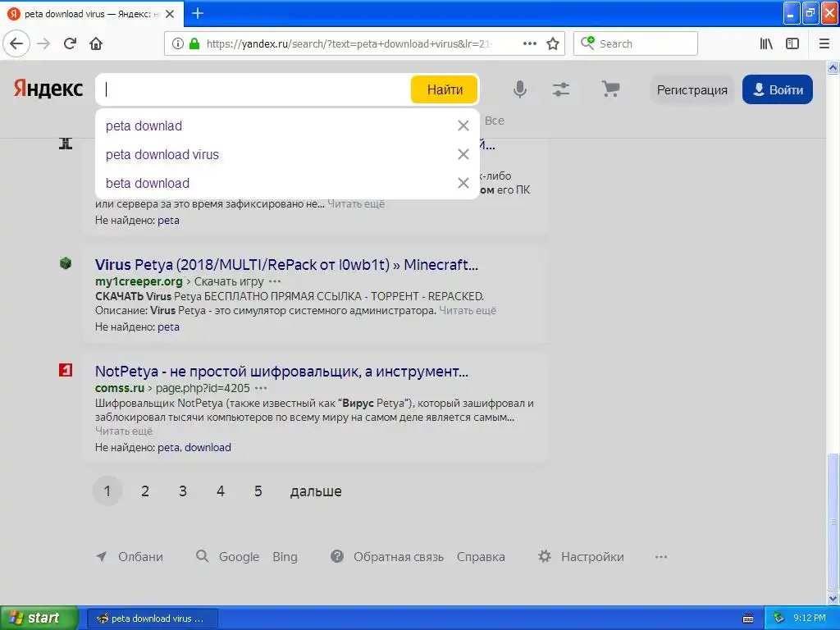This screenshot has width=840, height=630.
Task: Click the Найти search button
Action: click(445, 89)
